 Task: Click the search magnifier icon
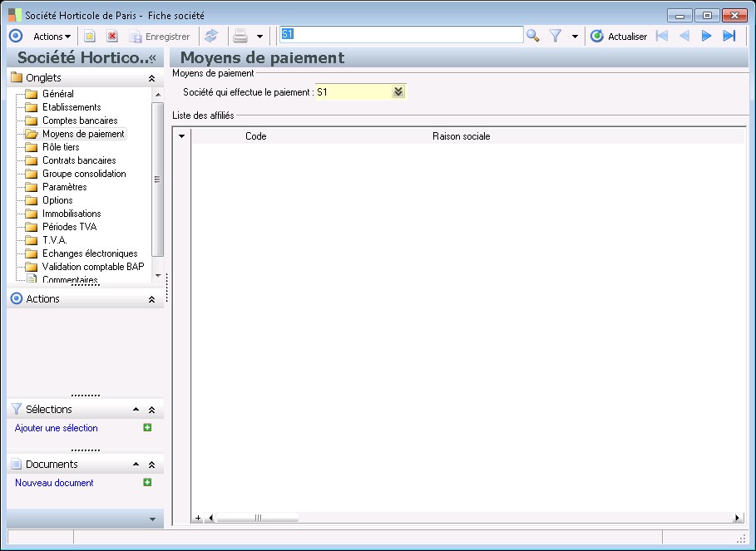(533, 36)
